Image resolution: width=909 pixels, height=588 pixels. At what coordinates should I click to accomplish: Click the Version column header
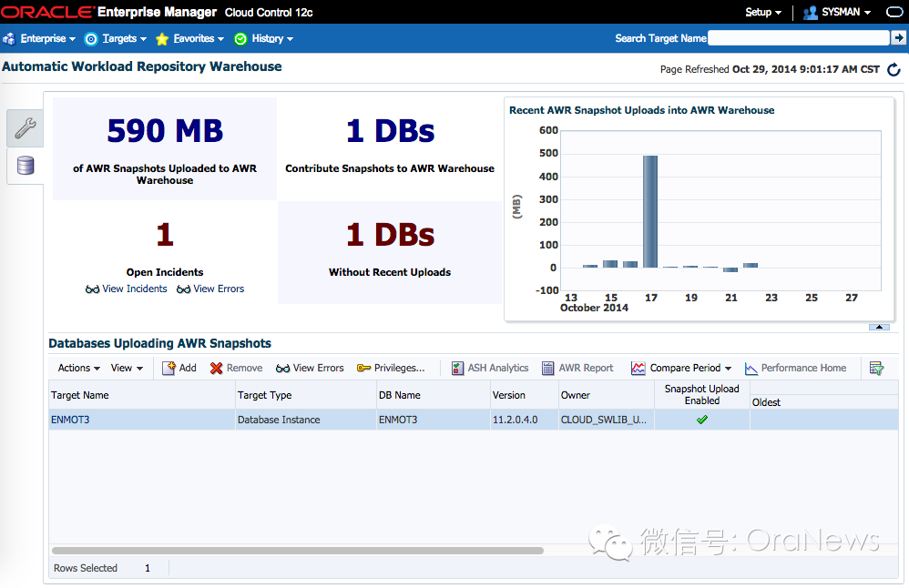pyautogui.click(x=524, y=395)
